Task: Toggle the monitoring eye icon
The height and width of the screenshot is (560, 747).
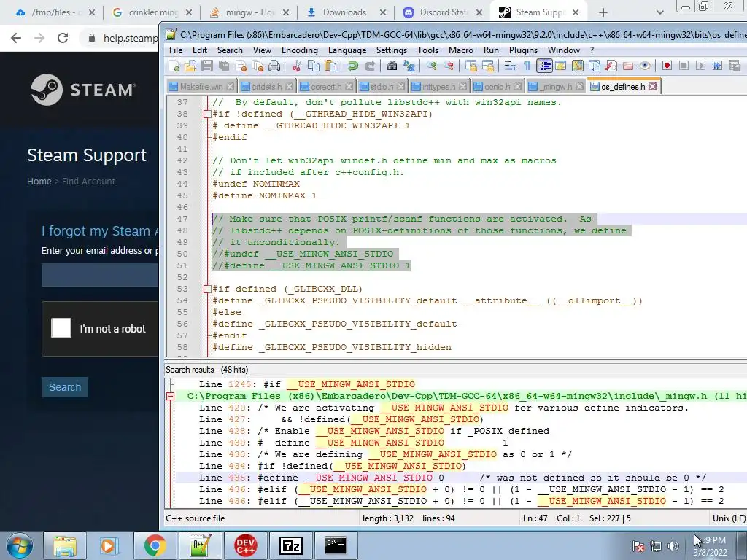Action: click(x=645, y=66)
